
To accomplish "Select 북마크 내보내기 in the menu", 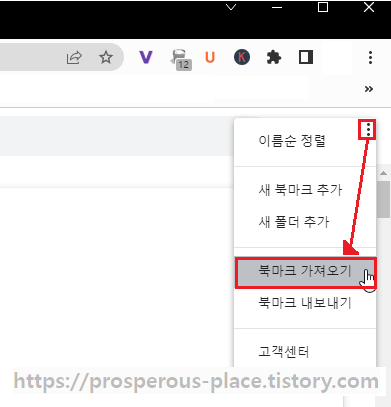I will 305,303.
